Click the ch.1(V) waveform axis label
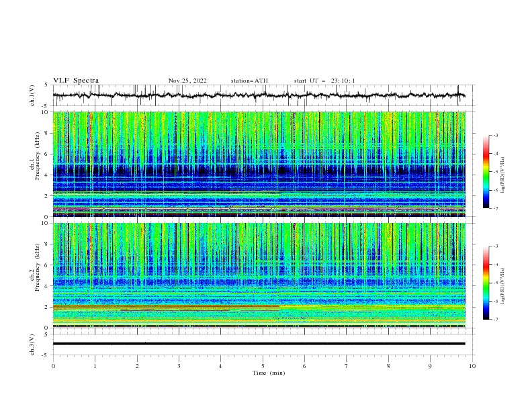532x411 pixels. pyautogui.click(x=32, y=95)
